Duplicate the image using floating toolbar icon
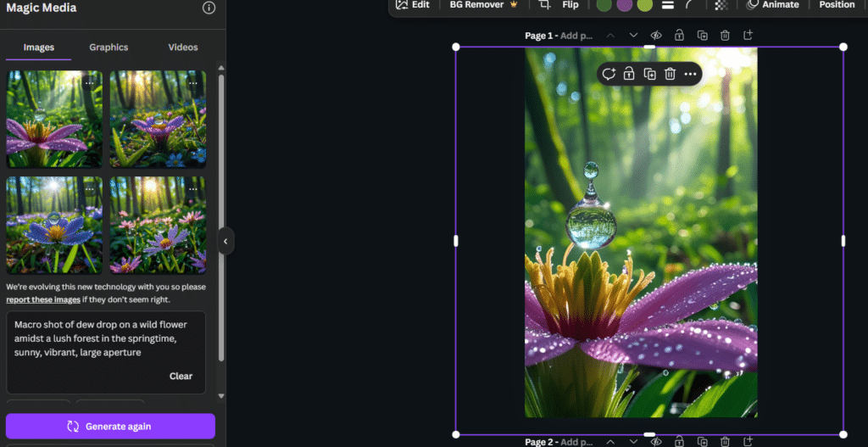868x447 pixels. click(x=649, y=74)
